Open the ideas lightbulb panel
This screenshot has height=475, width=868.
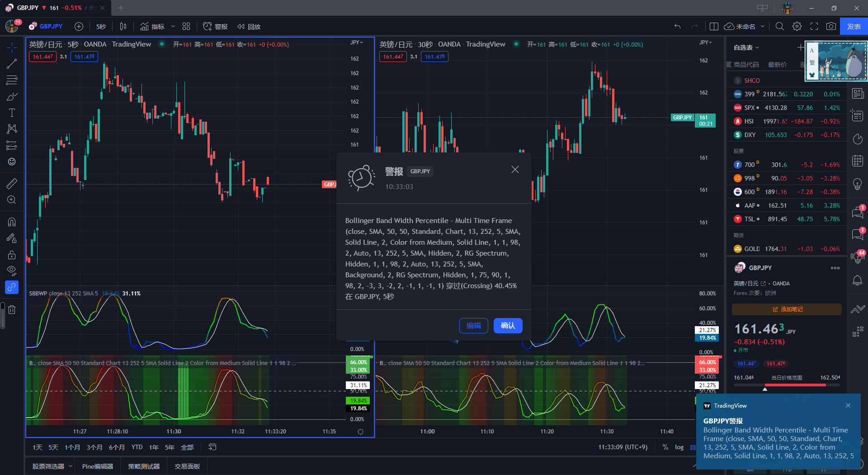click(858, 184)
